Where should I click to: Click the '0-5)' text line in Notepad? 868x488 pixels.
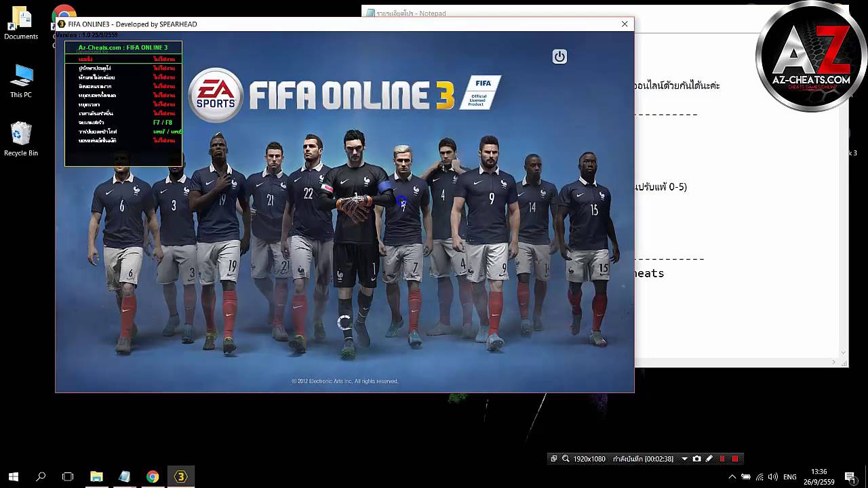tap(661, 186)
